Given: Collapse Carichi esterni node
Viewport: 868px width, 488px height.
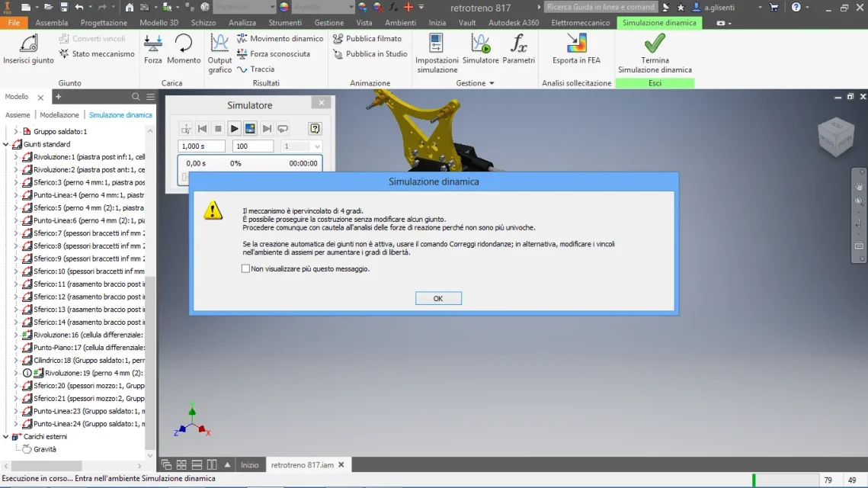Looking at the screenshot, I should pyautogui.click(x=6, y=436).
